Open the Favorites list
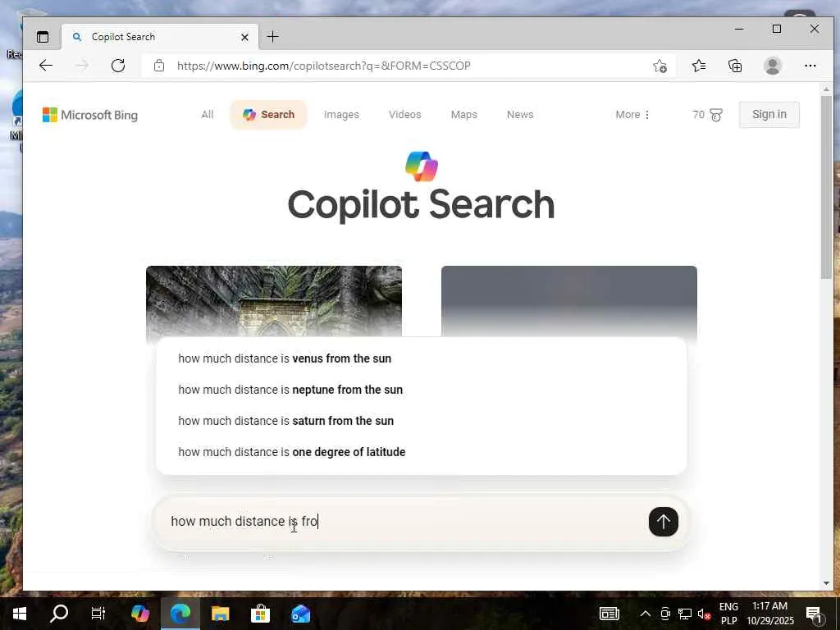This screenshot has width=840, height=630. click(699, 66)
